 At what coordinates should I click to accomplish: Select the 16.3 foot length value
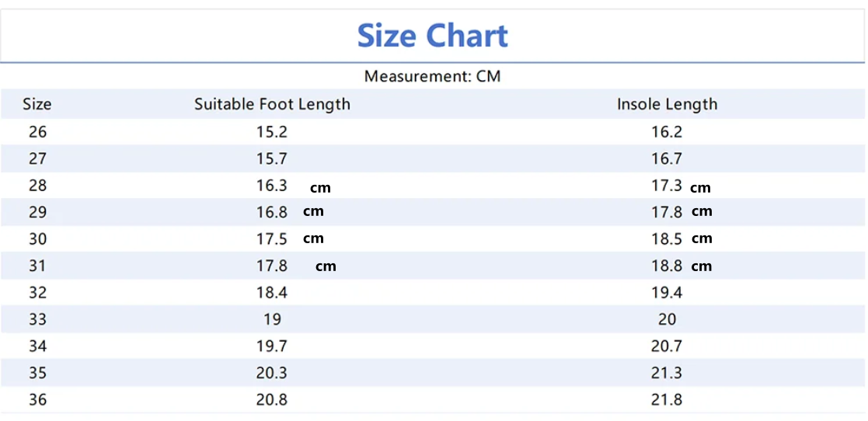coord(272,186)
